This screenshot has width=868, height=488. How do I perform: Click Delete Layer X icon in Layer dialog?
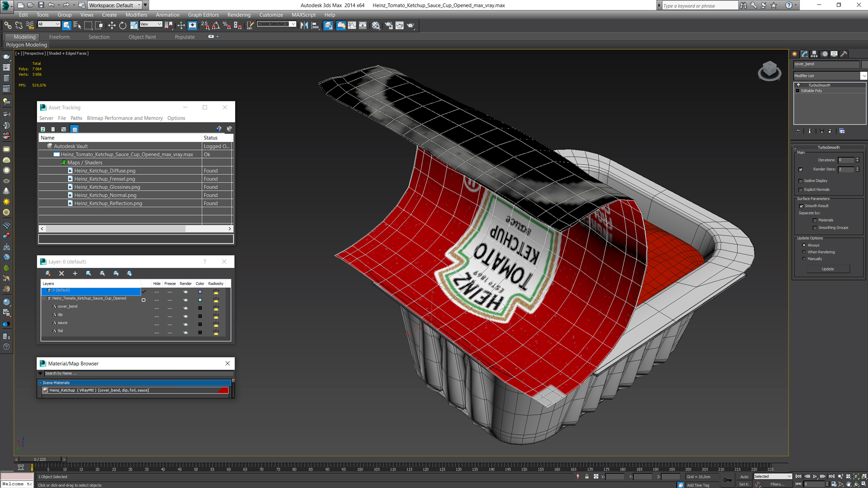(61, 273)
